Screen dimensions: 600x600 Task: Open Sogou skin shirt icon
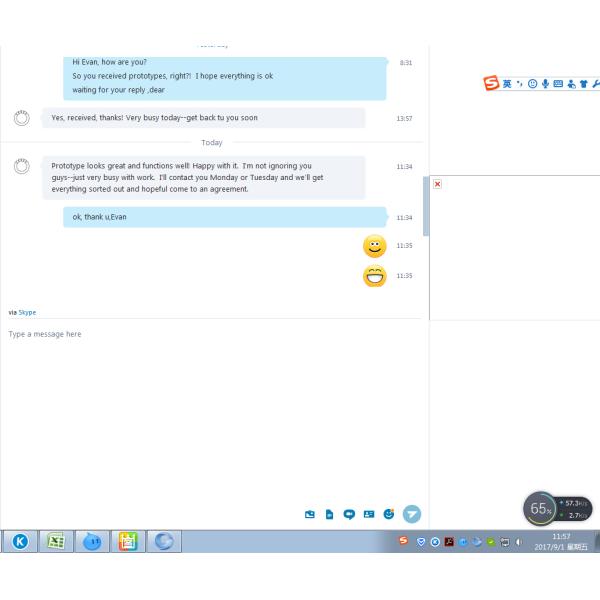582,84
